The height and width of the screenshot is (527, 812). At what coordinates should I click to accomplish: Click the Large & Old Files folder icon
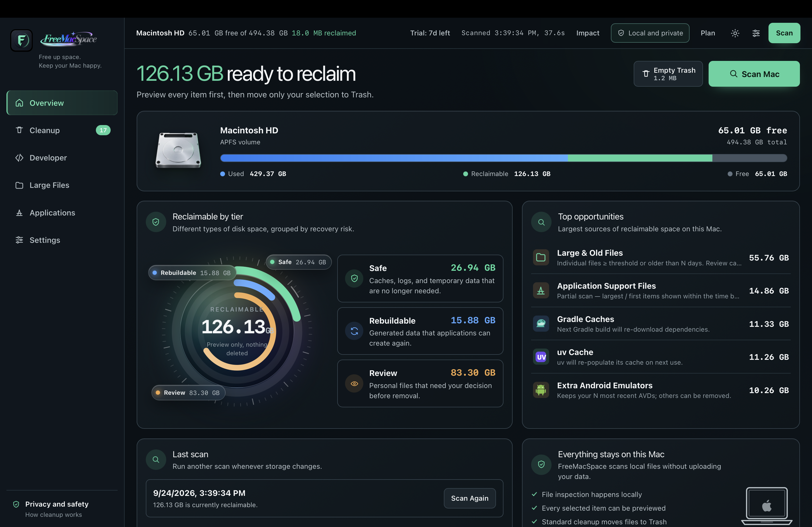[x=541, y=257]
